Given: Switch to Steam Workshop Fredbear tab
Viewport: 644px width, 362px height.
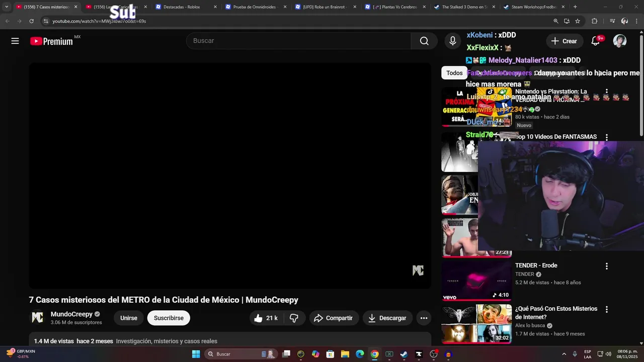Looking at the screenshot, I should 533,7.
